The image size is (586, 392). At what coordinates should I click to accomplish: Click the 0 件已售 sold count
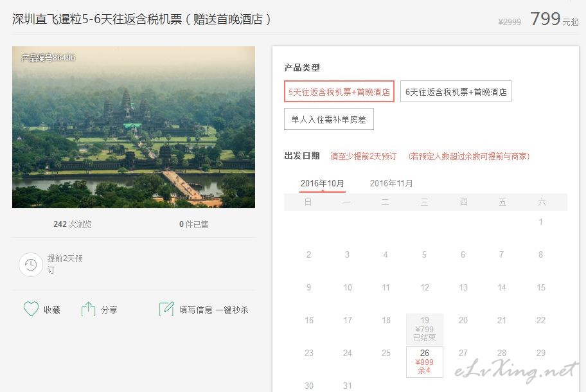[x=193, y=224]
